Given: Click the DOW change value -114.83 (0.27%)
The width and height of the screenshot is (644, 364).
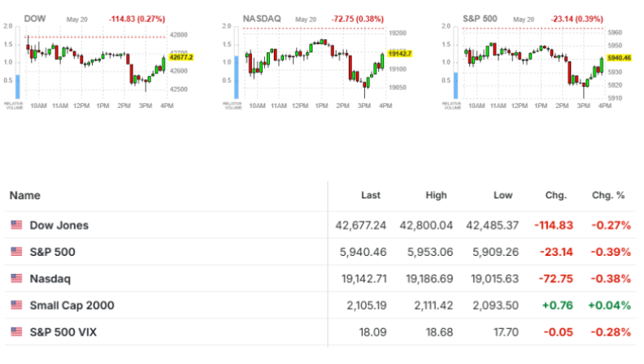Looking at the screenshot, I should point(137,19).
